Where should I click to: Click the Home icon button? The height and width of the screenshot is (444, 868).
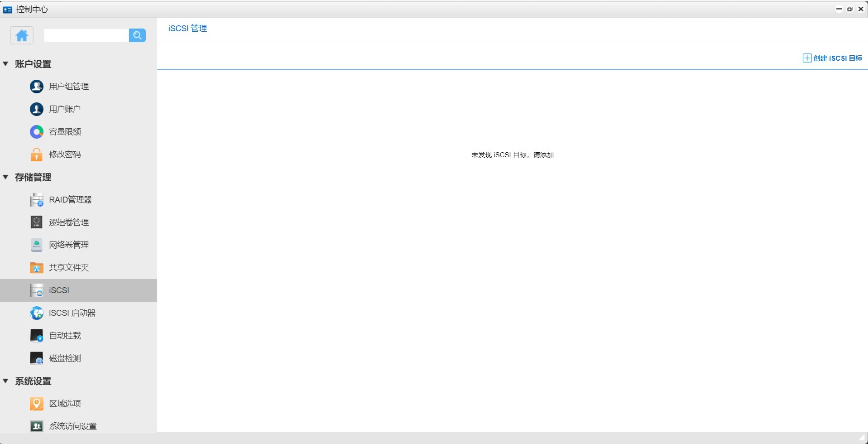(22, 35)
